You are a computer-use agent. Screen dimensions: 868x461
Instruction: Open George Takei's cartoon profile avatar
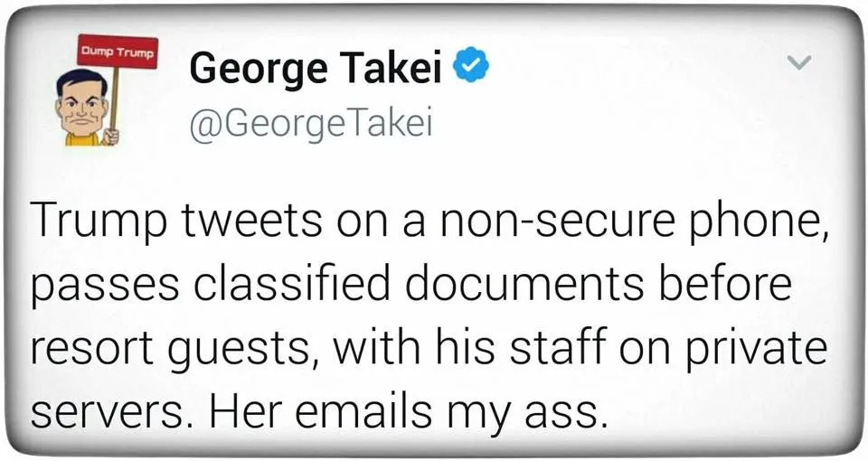tap(87, 108)
